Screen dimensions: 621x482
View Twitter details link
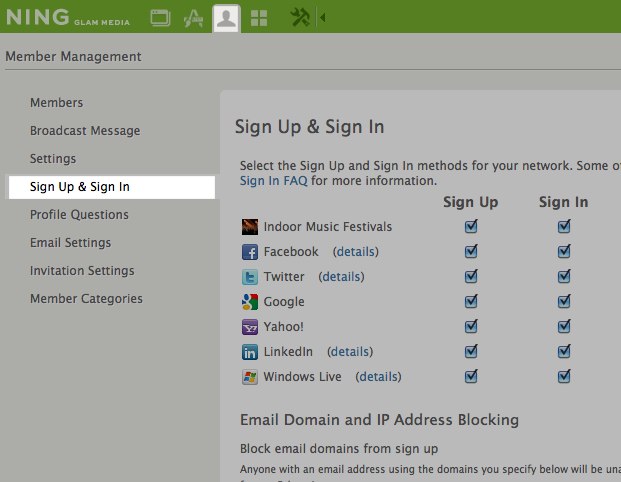(x=341, y=277)
